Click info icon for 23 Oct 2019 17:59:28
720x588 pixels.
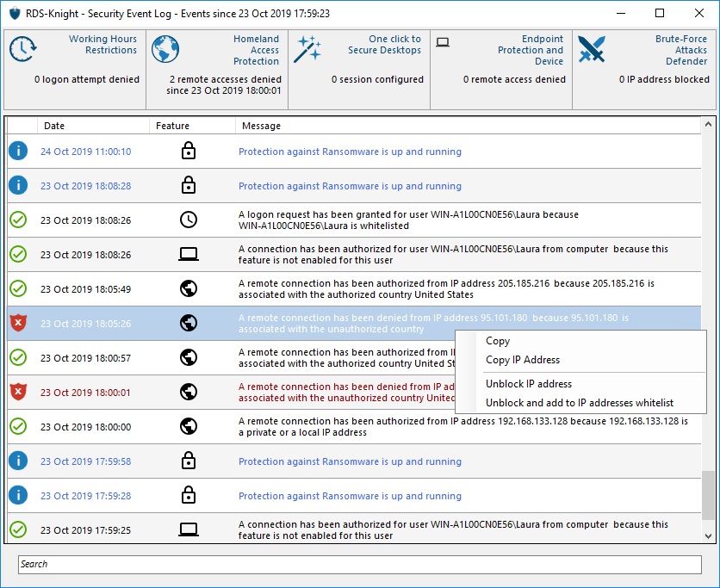click(18, 495)
